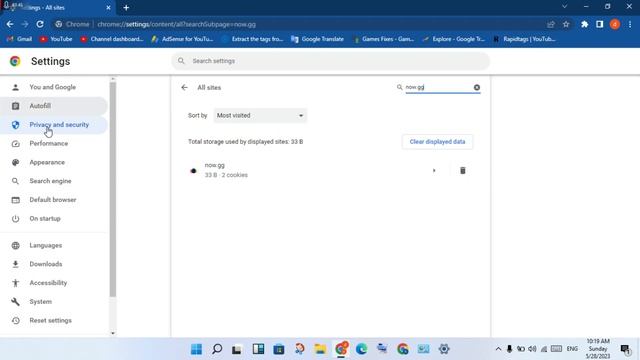Open notification center icon
640x360 pixels.
click(x=625, y=349)
